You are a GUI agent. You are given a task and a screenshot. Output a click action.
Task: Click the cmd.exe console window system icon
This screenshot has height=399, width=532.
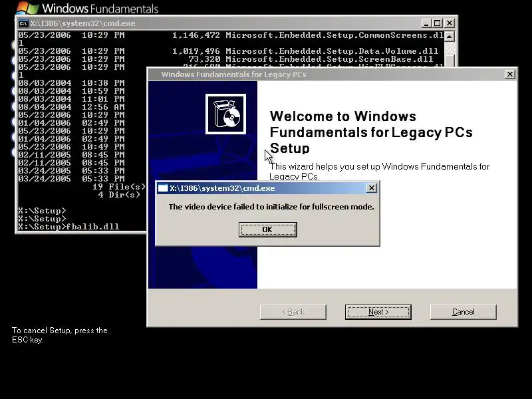click(23, 23)
